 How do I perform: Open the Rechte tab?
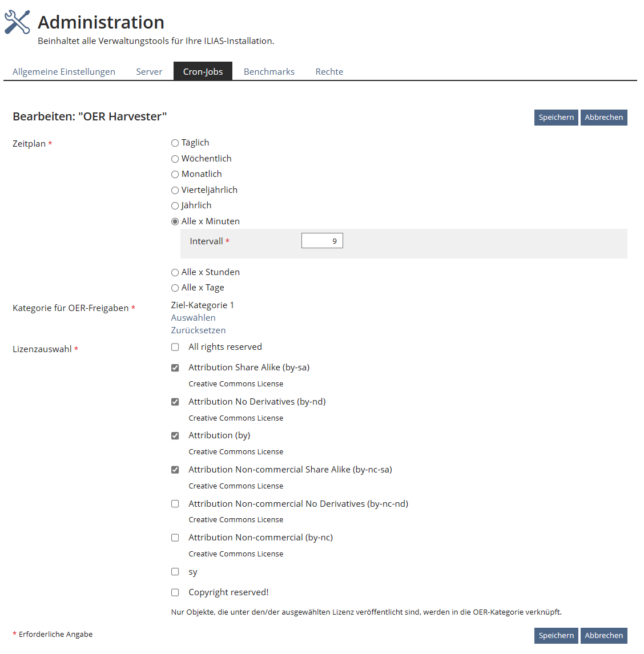(329, 72)
